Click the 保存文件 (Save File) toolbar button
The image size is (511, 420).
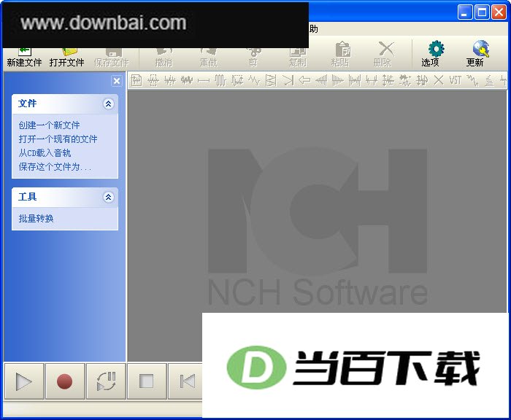pos(112,58)
